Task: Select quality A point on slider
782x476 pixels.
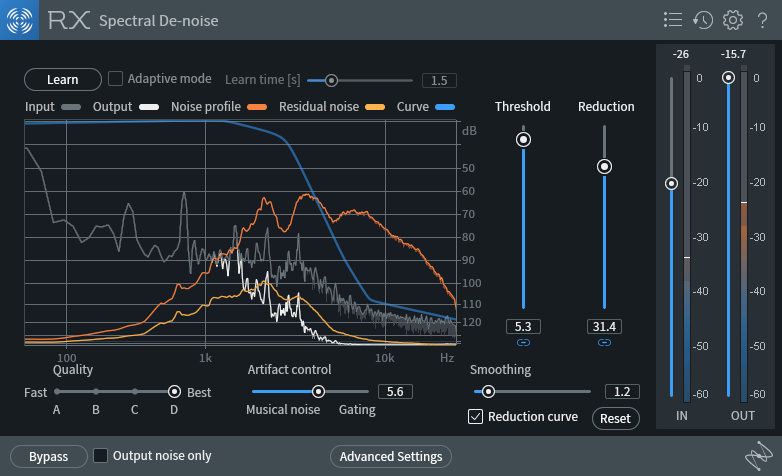Action: [57, 392]
